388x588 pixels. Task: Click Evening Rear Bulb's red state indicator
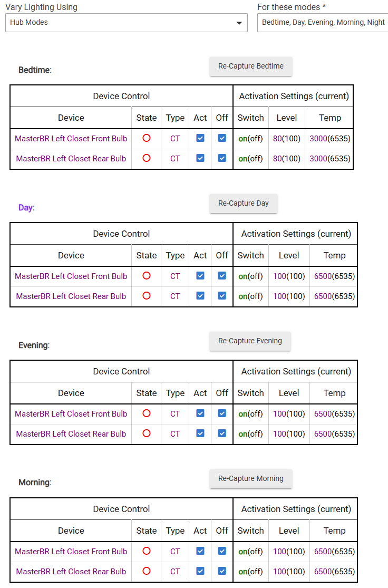pos(146,433)
